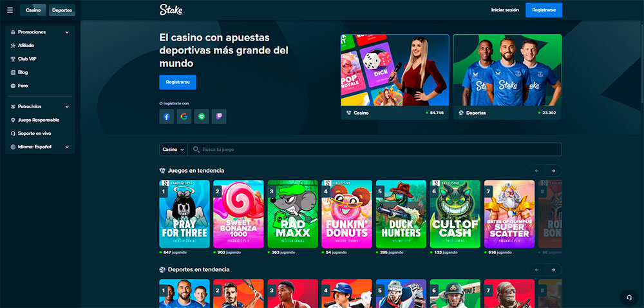Open the Casino search category dropdown
Screen dimensions: 644x308
pyautogui.click(x=173, y=149)
